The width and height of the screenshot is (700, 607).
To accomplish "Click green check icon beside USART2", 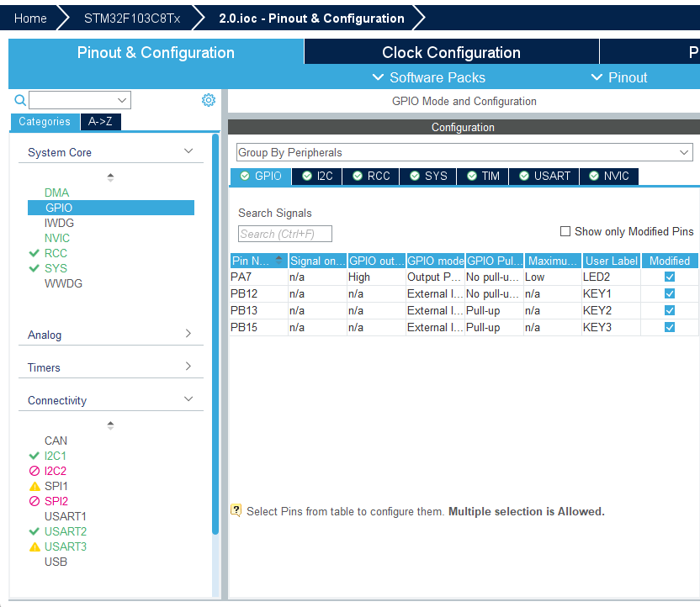I will pyautogui.click(x=34, y=531).
